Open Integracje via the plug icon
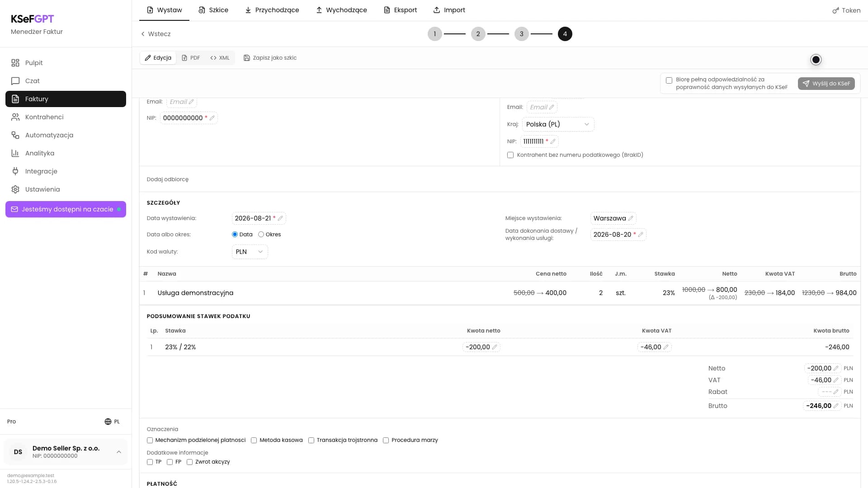 click(x=15, y=171)
